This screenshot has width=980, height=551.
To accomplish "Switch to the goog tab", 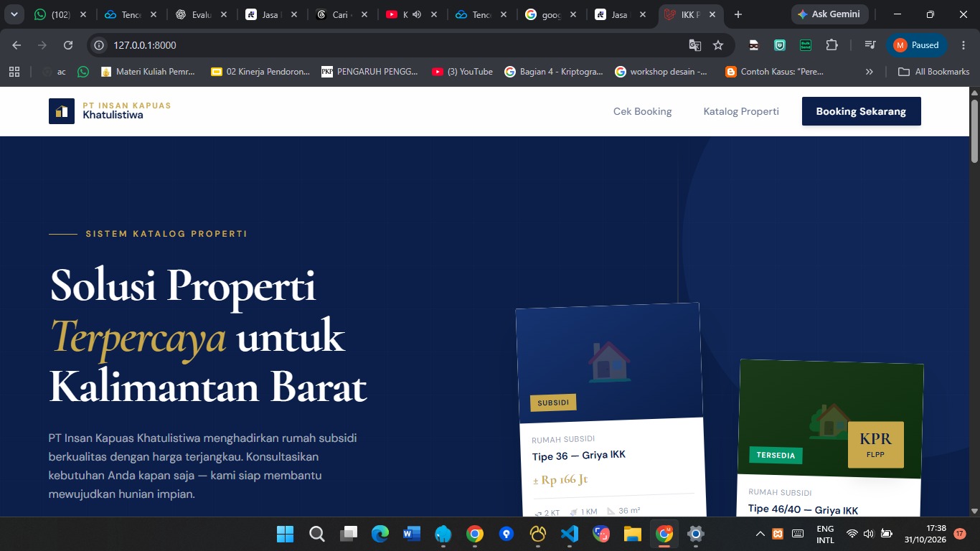I will pyautogui.click(x=553, y=14).
